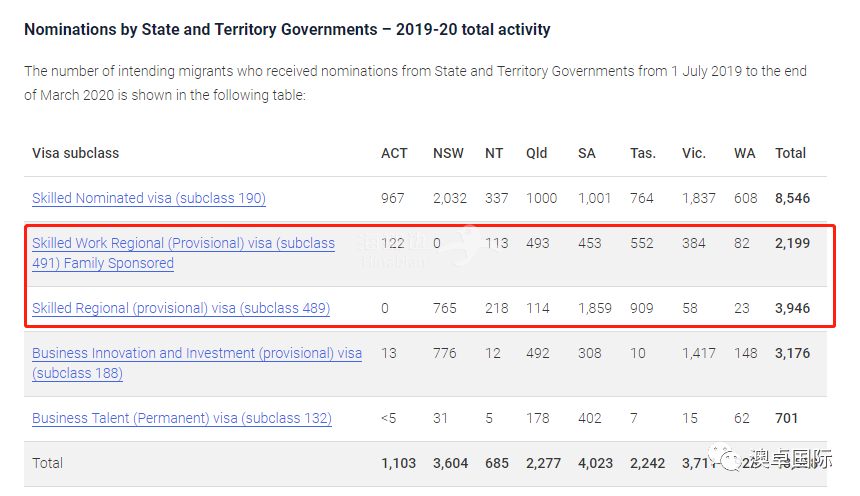
Task: Click the 1,859 SA value for subclass 489
Action: pos(595,308)
